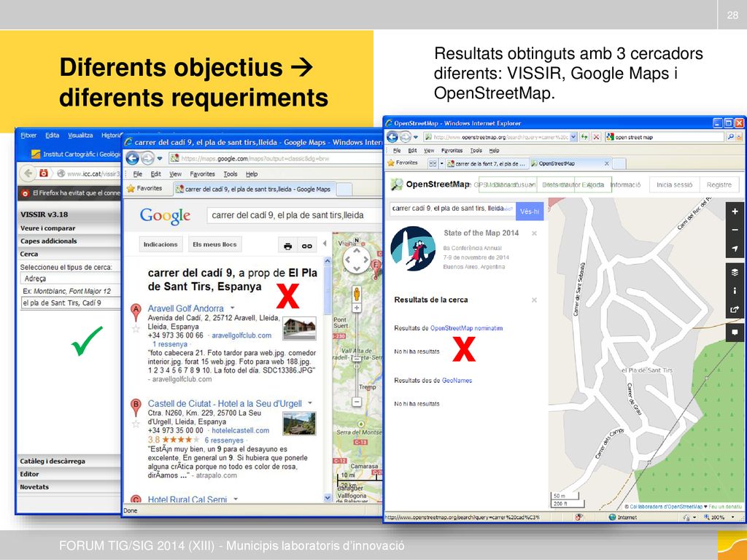Open dropdown beside Aravell Golf Andorra
The image size is (747, 560).
click(x=232, y=308)
